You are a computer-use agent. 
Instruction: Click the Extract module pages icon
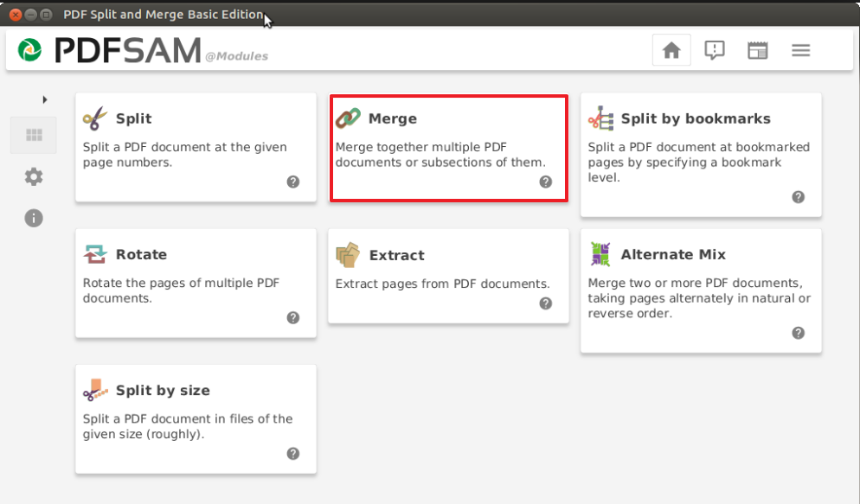(348, 255)
